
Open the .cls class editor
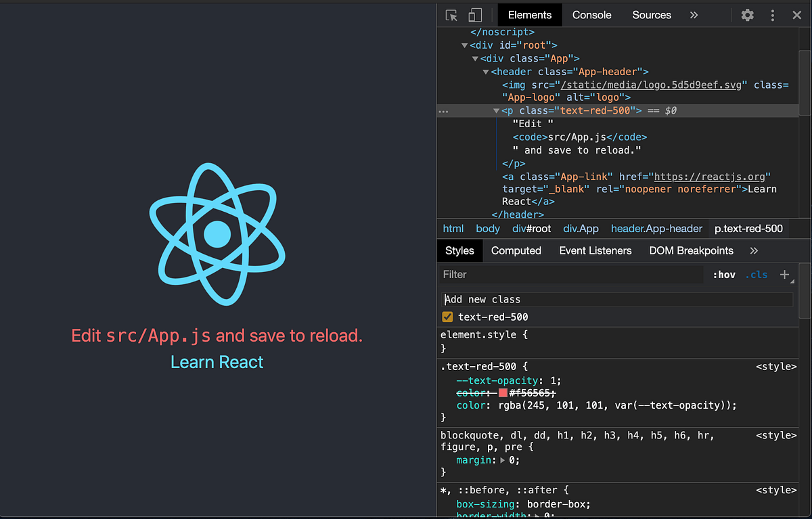(757, 274)
